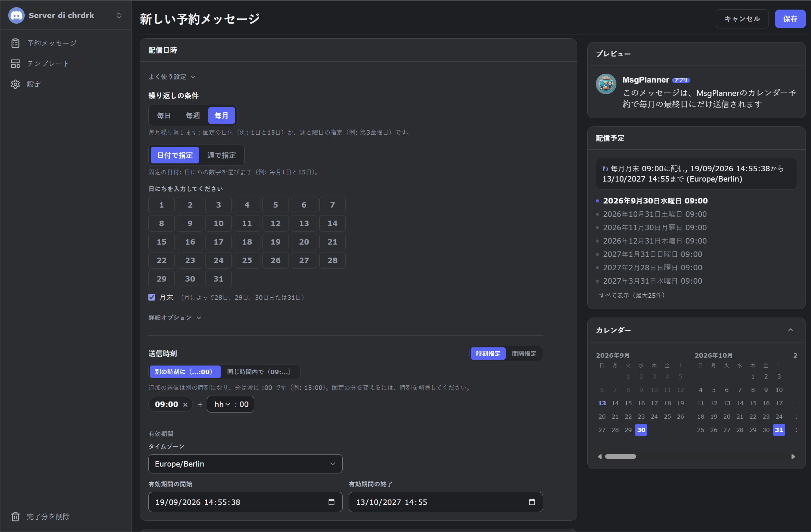Open the hh hour dropdown
This screenshot has width=811, height=532.
click(222, 405)
